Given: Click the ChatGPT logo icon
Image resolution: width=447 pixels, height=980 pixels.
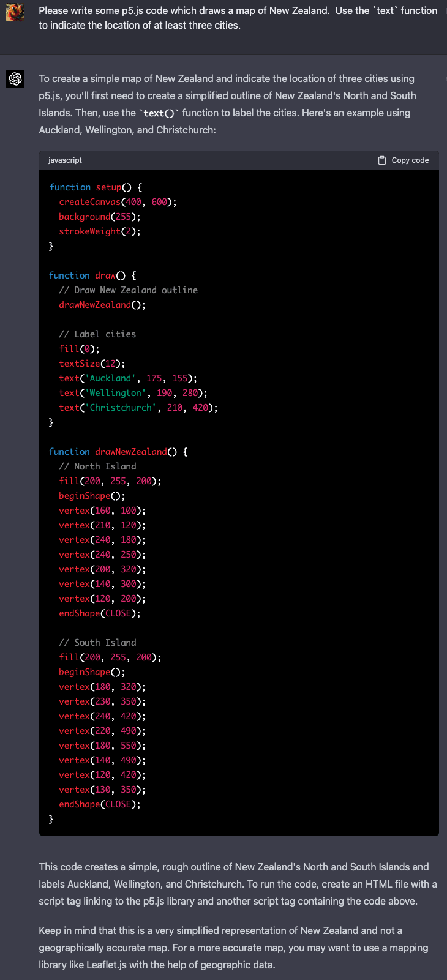Looking at the screenshot, I should tap(15, 79).
